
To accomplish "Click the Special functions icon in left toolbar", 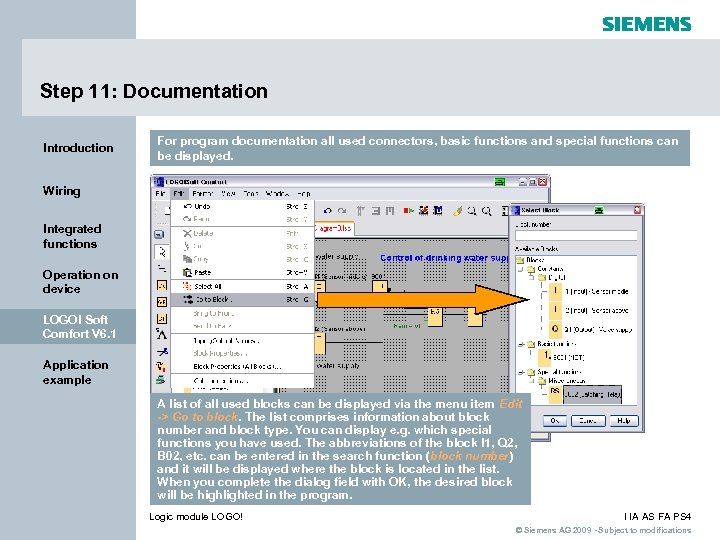I will 162,318.
